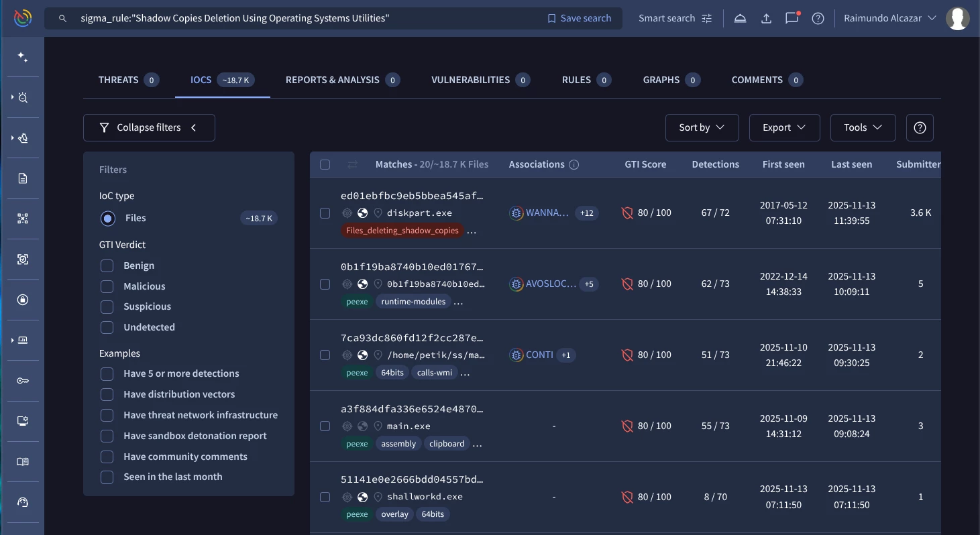The width and height of the screenshot is (980, 535).
Task: Switch to the RULES tab
Action: (x=587, y=80)
